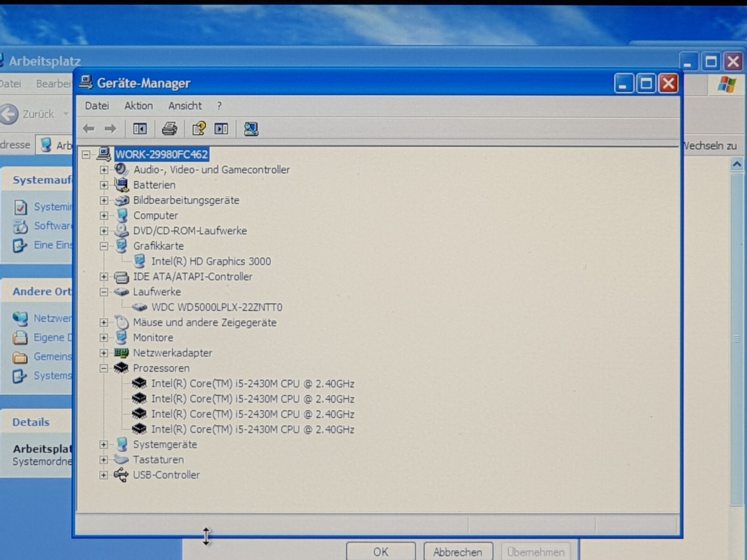This screenshot has width=747, height=560.
Task: Click the Forward arrow in Geräte-Manager toolbar
Action: click(111, 128)
